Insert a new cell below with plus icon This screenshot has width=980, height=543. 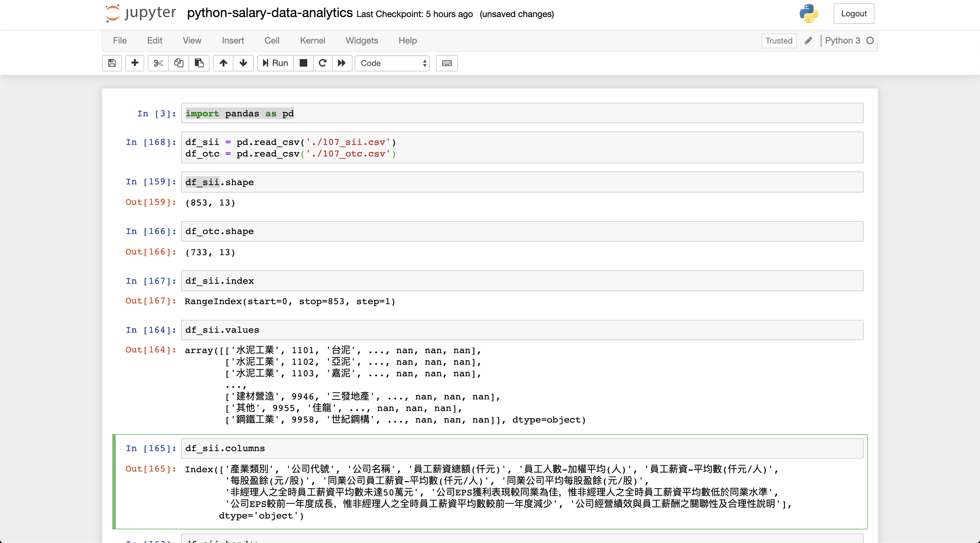click(135, 63)
